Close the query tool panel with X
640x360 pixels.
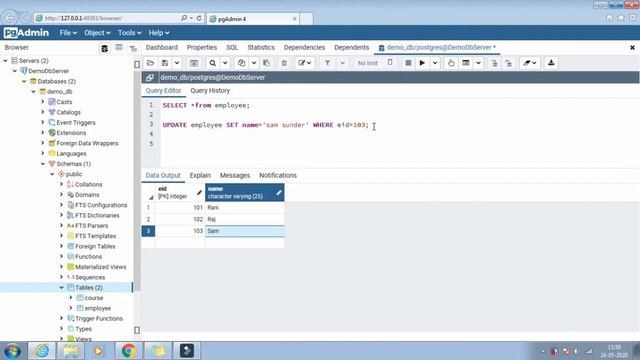coord(632,48)
